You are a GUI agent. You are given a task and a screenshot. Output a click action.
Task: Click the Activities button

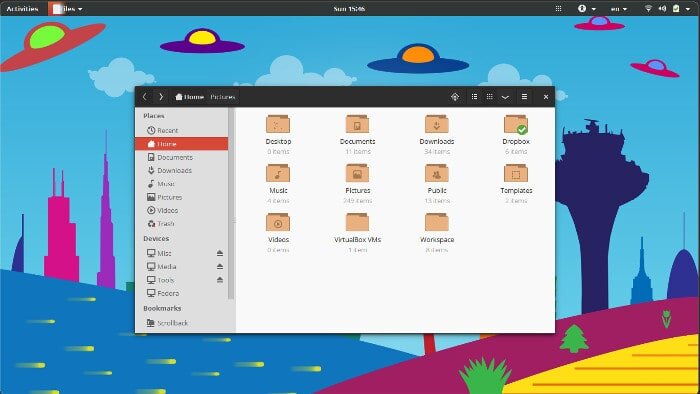[22, 8]
